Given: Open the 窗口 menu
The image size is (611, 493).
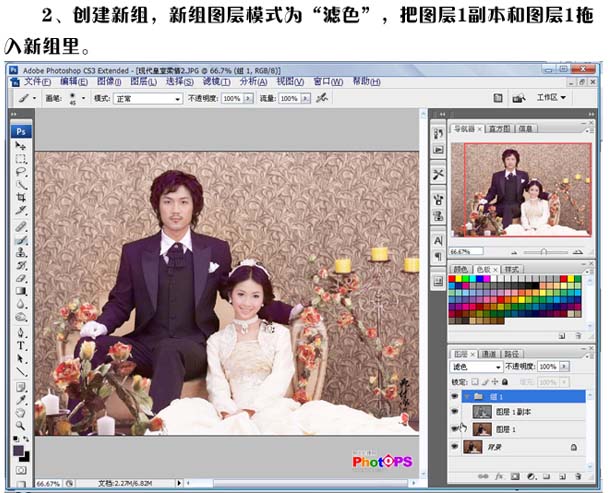Looking at the screenshot, I should [x=328, y=81].
